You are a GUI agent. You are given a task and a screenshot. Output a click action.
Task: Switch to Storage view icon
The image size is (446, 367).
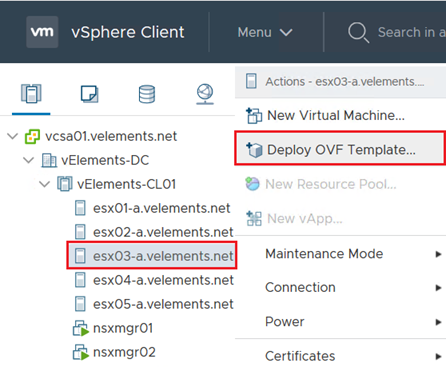tap(147, 94)
